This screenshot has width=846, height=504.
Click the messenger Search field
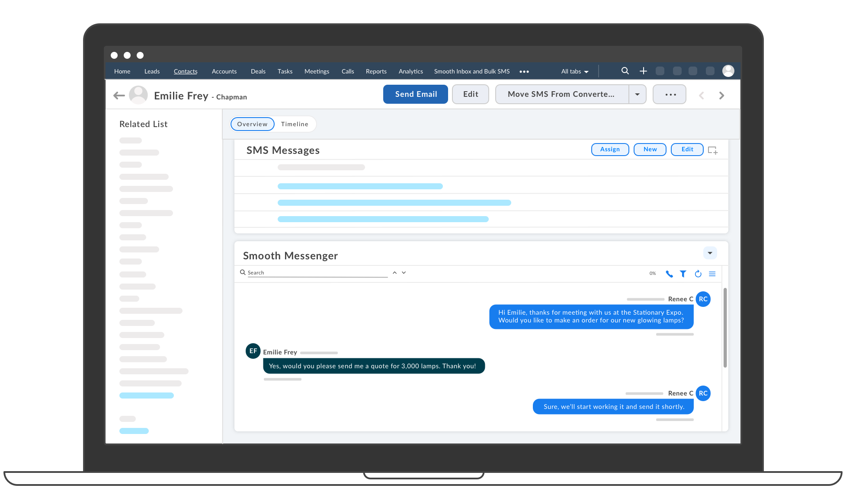pos(317,273)
